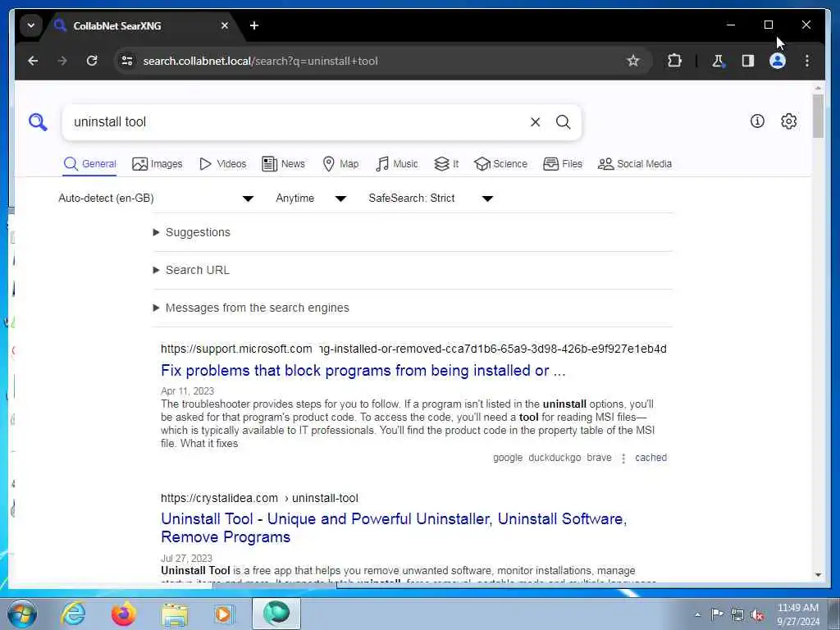Open 'Uninstall Tool - Unique and Powerful Uninstaller' result
840x630 pixels.
pos(394,527)
